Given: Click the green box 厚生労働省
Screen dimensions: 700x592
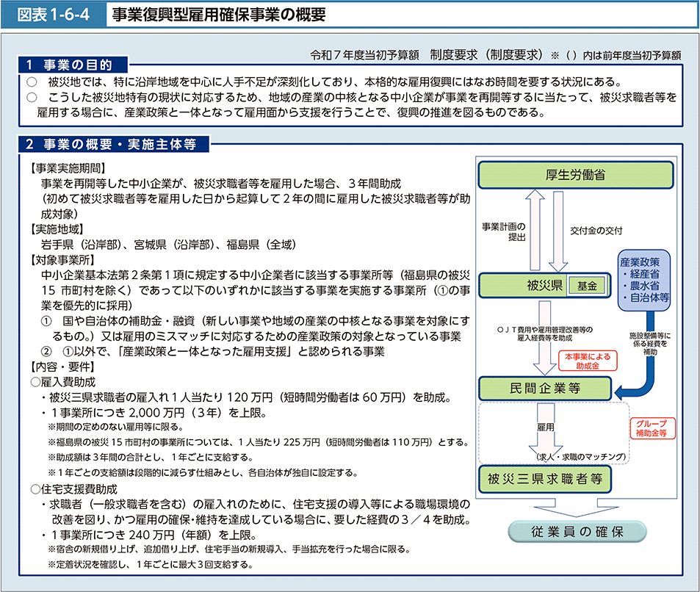Looking at the screenshot, I should pos(575,175).
